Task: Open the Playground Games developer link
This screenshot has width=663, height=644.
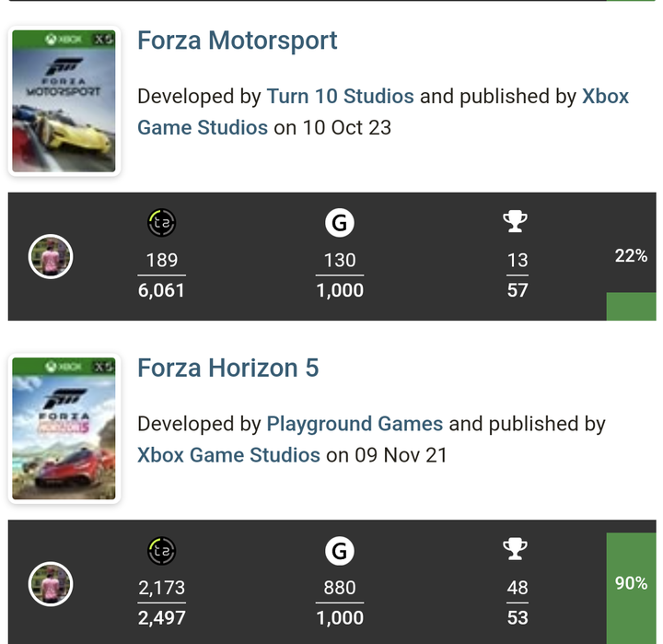Action: 355,424
